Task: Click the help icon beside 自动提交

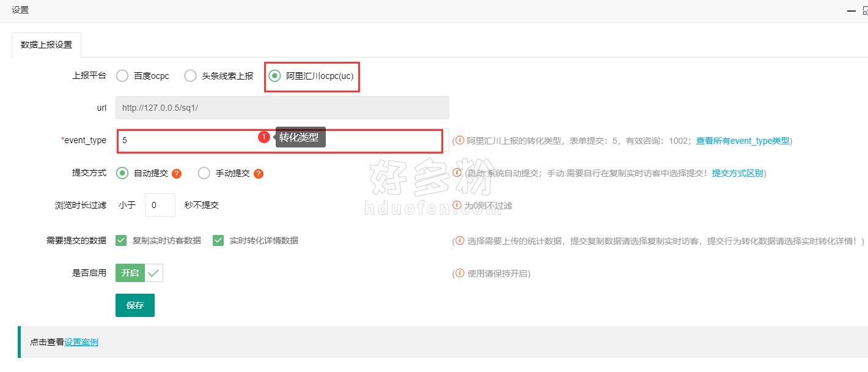Action: point(177,174)
